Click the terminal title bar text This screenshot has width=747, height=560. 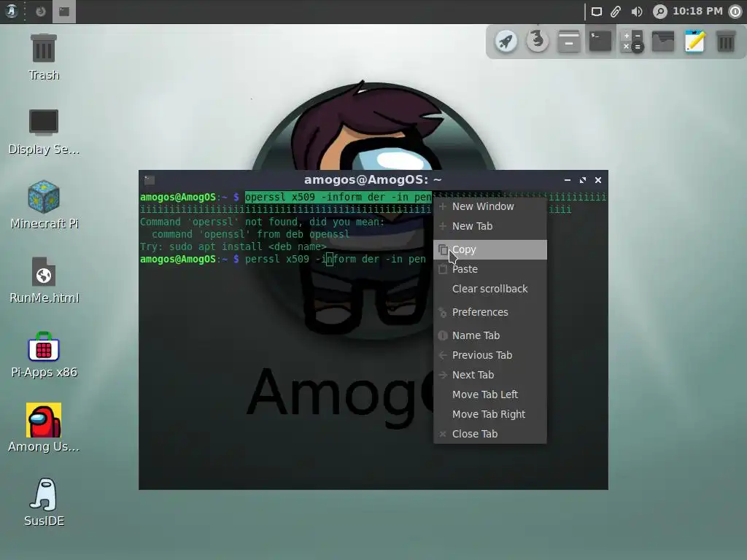tap(373, 180)
